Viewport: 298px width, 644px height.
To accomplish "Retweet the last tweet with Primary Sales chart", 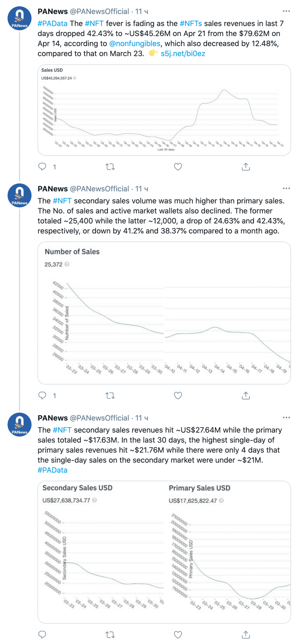I will click(110, 635).
